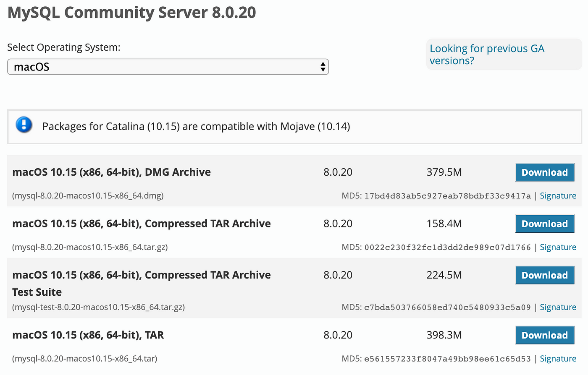The image size is (588, 375).
Task: Click 'macOS 10.15 (x86, 64-bit), DMG Archive' title
Action: (112, 172)
